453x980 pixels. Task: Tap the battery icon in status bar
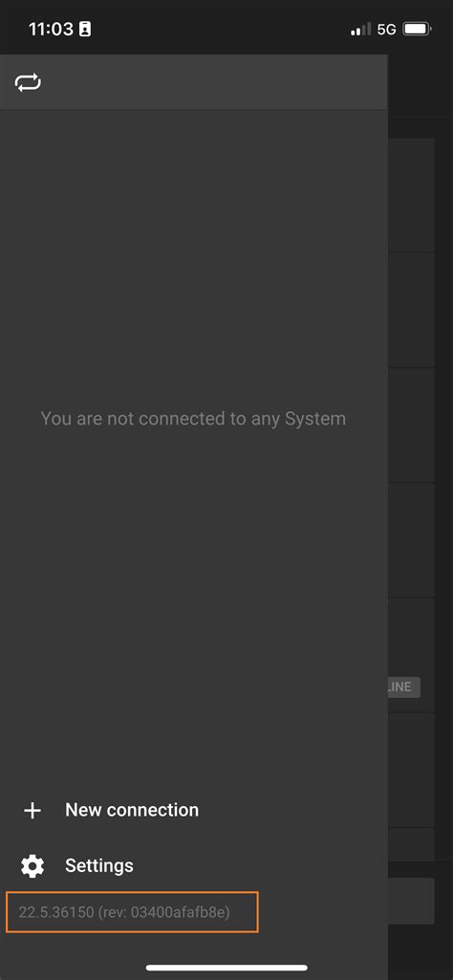(417, 29)
